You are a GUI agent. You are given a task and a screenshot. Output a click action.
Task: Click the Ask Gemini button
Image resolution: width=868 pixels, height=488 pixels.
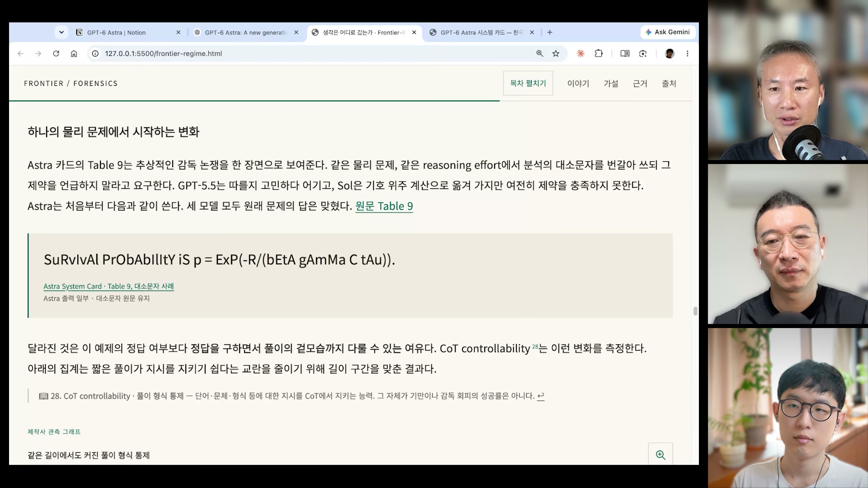[668, 32]
